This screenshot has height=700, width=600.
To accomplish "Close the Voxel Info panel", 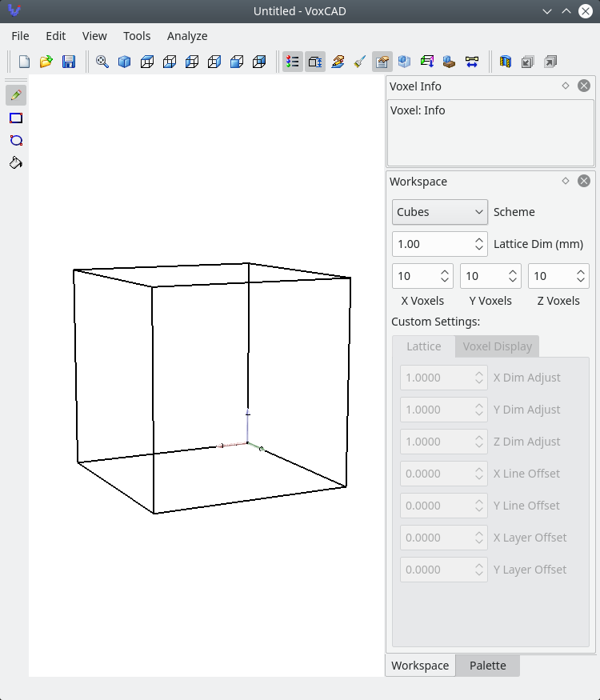I will click(x=584, y=86).
